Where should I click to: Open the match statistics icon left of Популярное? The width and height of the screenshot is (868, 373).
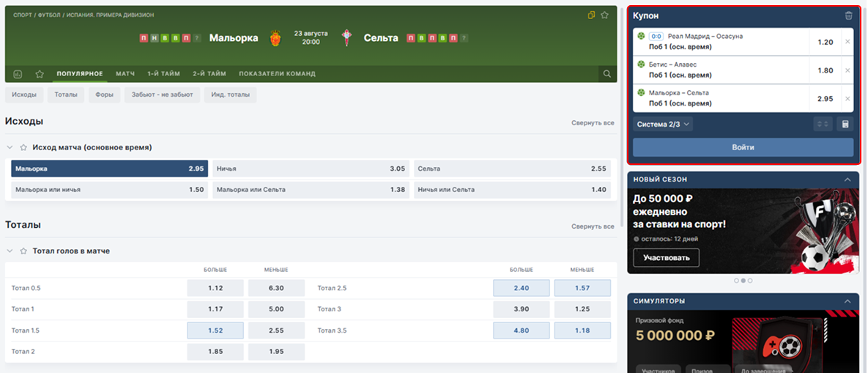click(x=18, y=74)
